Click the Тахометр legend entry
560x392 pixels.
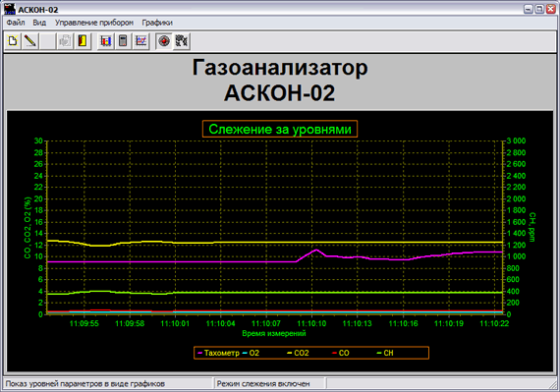[218, 353]
